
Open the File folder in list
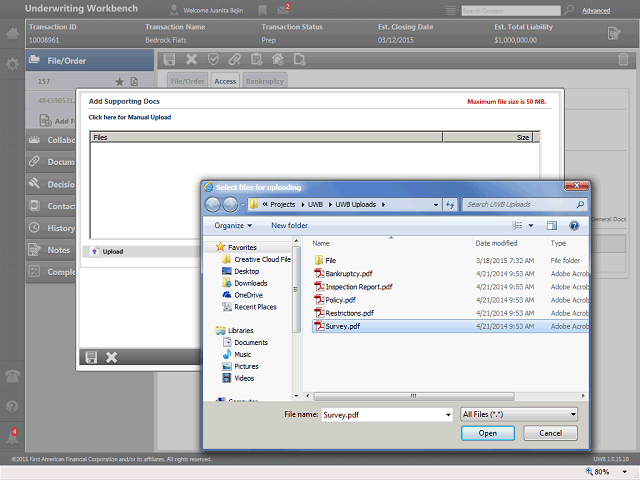(x=326, y=260)
